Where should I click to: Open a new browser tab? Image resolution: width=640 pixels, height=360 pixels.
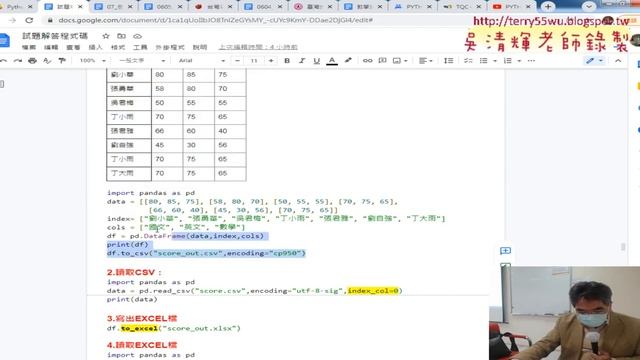548,7
